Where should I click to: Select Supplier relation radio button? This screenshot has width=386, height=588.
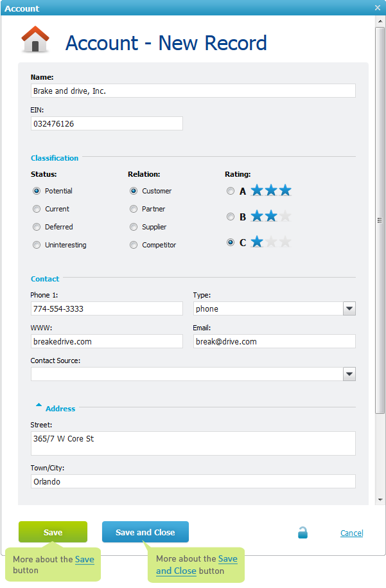click(x=134, y=227)
